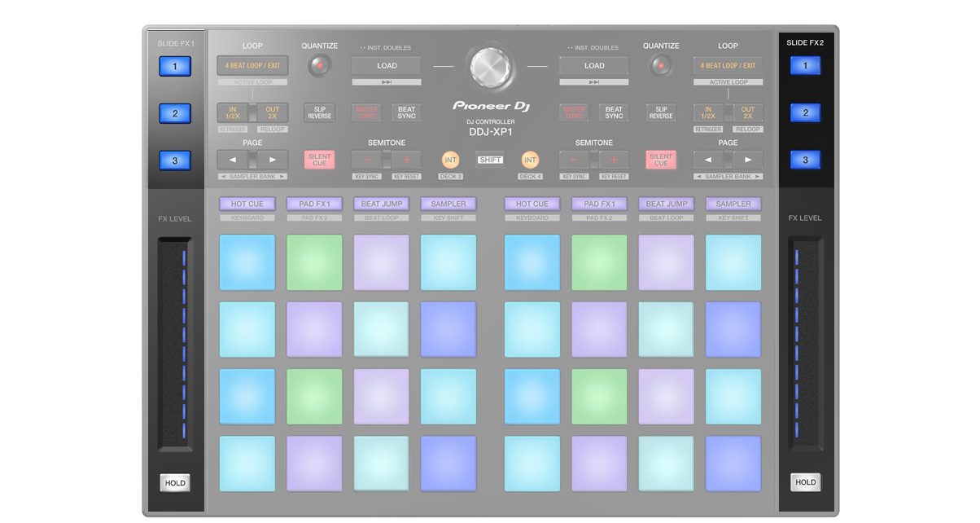Engage HOLD under the FX LEVEL strip left
The width and height of the screenshot is (980, 523).
pyautogui.click(x=175, y=482)
